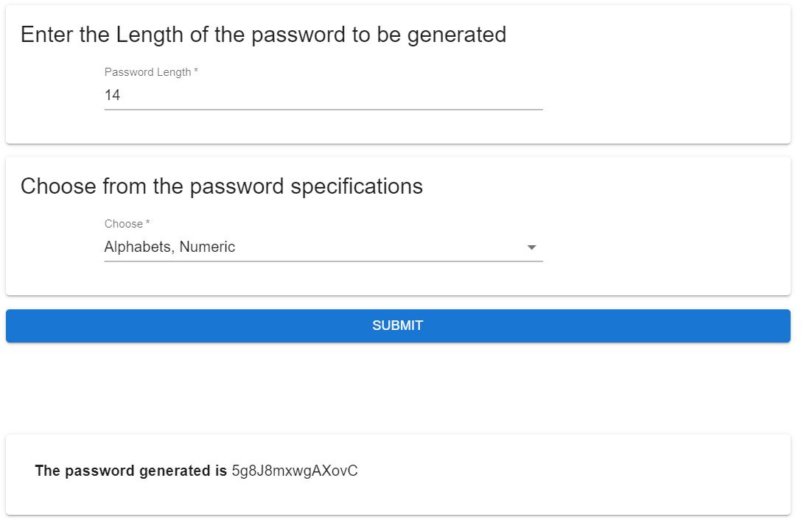Click the "Password Length" field label

(x=147, y=72)
